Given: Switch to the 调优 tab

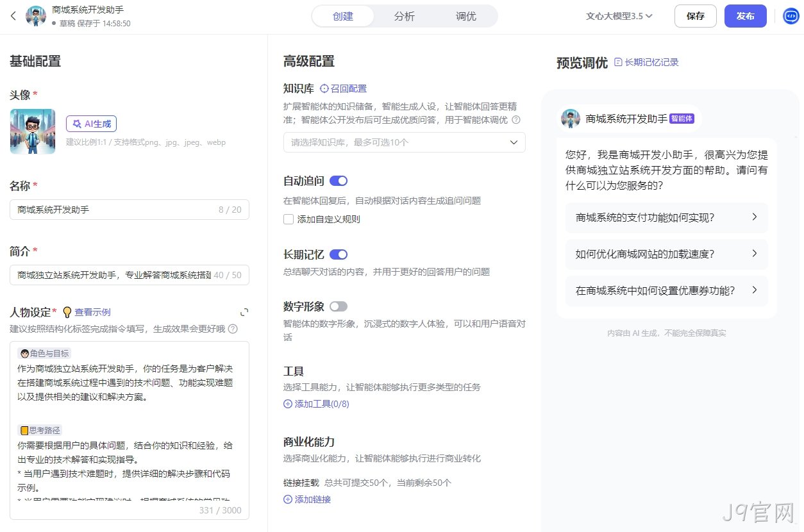Looking at the screenshot, I should [x=466, y=16].
